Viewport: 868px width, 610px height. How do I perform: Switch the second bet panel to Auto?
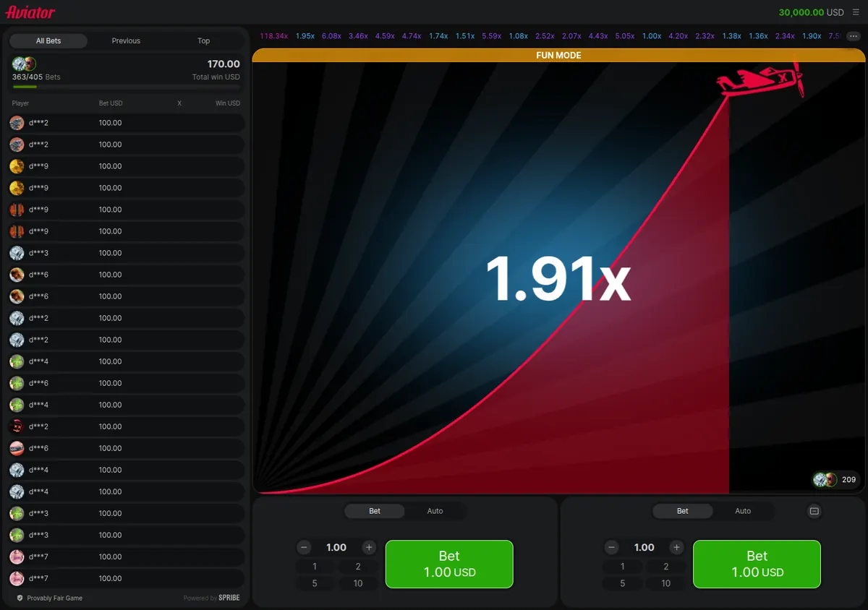(743, 511)
